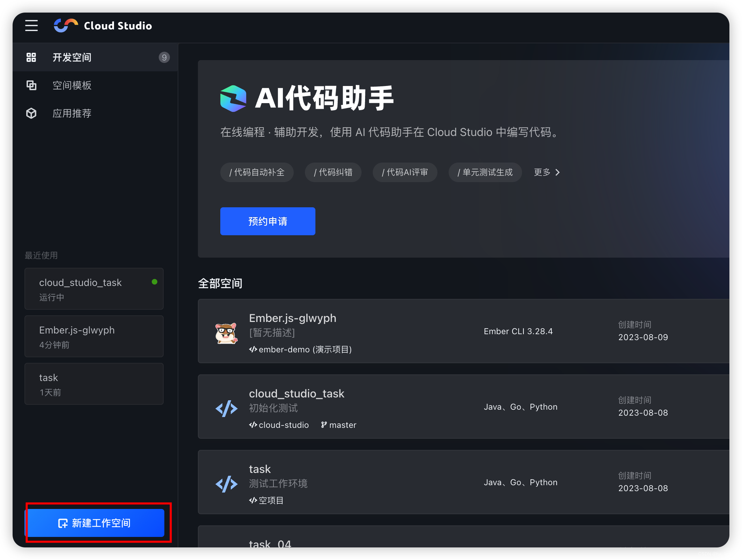
Task: Select the 代码自动补全 tag
Action: click(x=257, y=172)
